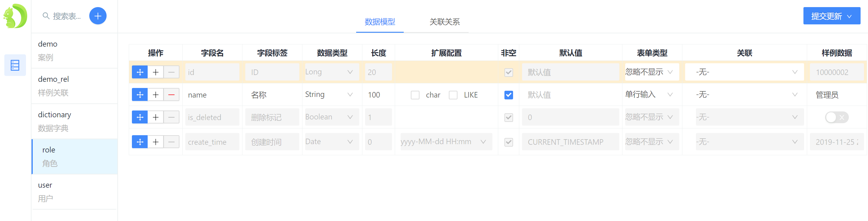Click the search magnifier icon

[x=46, y=16]
